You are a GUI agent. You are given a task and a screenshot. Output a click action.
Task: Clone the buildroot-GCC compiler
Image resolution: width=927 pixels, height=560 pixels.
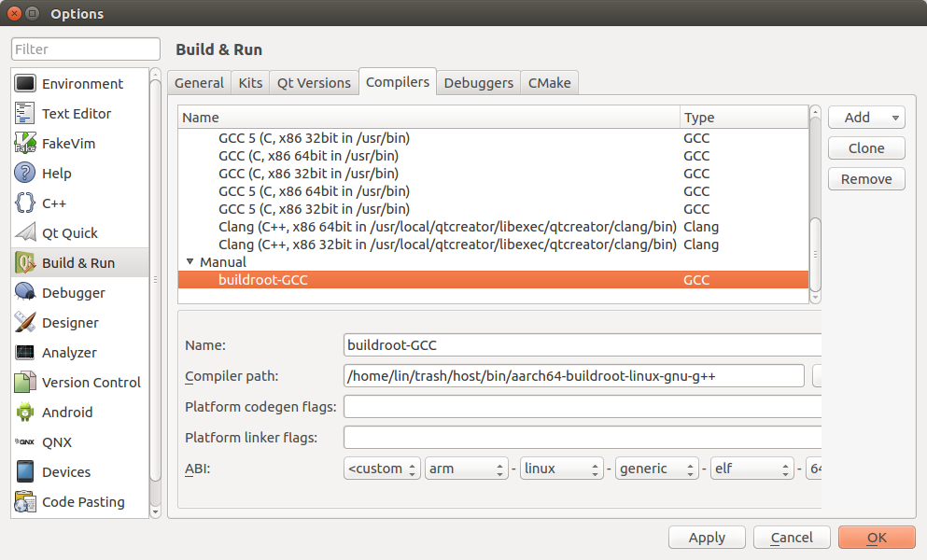pos(865,147)
